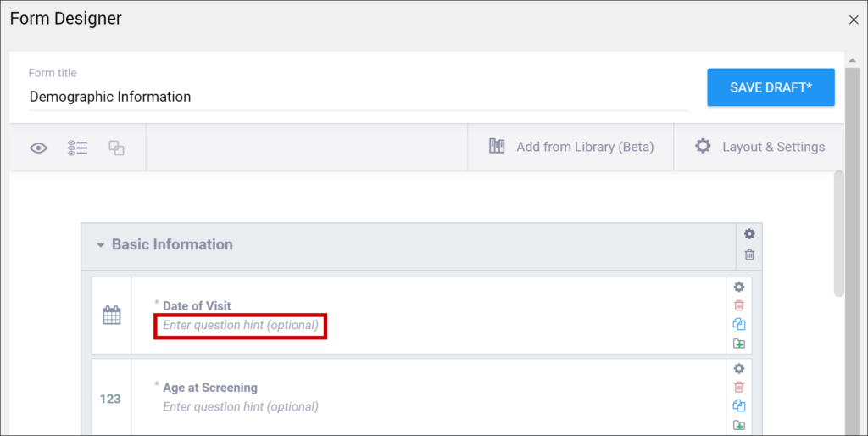
Task: Click the eye preview icon in toolbar
Action: pos(38,148)
